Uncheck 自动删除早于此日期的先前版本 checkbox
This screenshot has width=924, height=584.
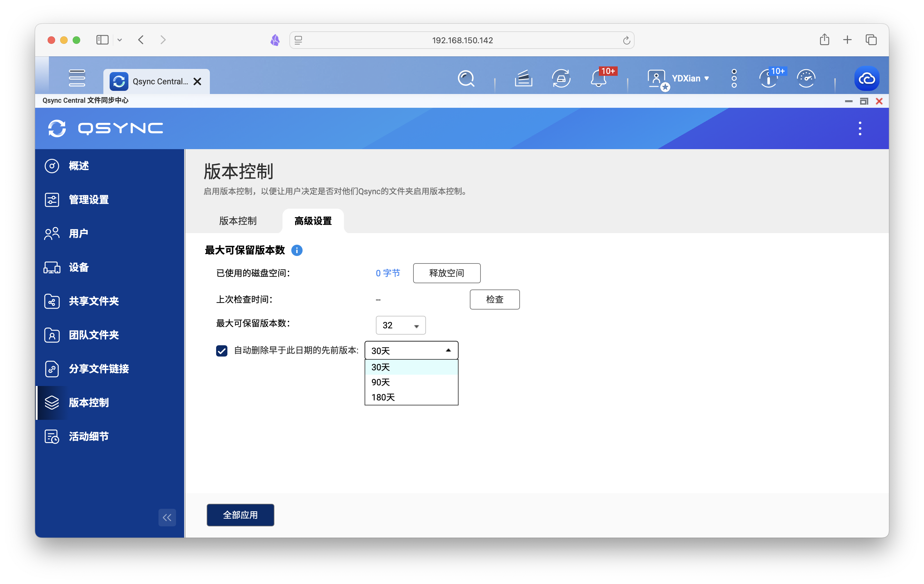tap(221, 350)
